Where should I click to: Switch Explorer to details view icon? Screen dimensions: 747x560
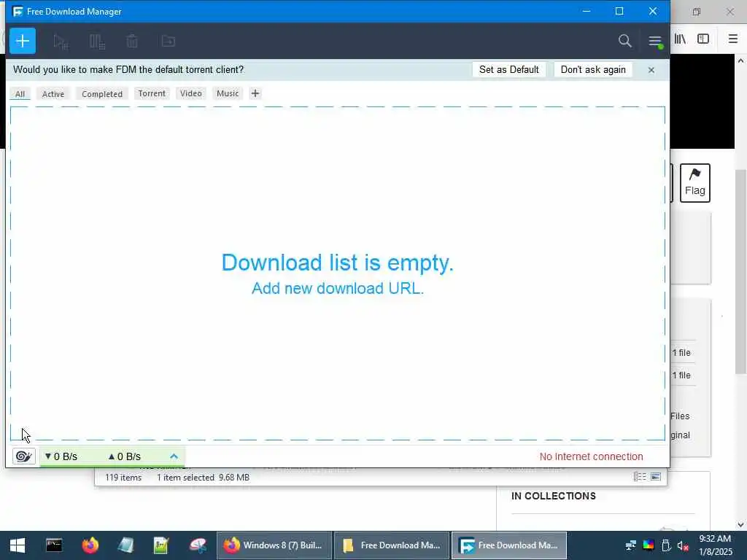pyautogui.click(x=640, y=477)
